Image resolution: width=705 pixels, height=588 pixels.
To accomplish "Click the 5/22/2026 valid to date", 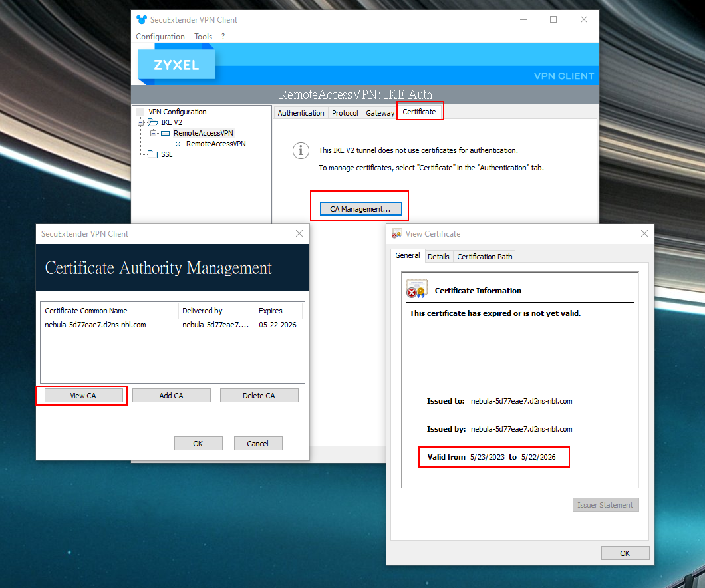I will 539,457.
